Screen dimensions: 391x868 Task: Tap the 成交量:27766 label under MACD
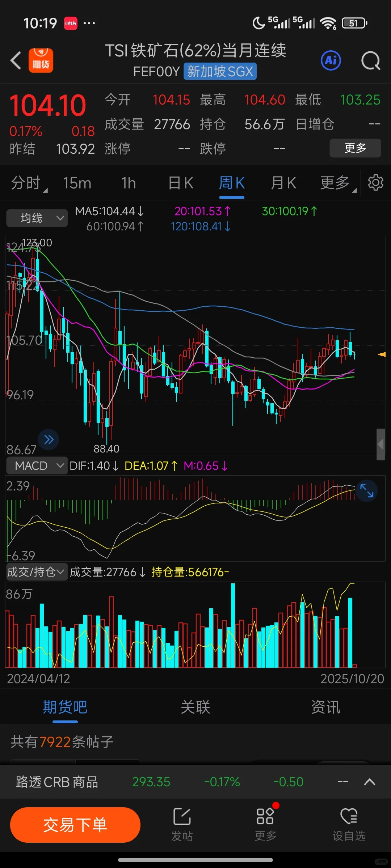pos(108,572)
